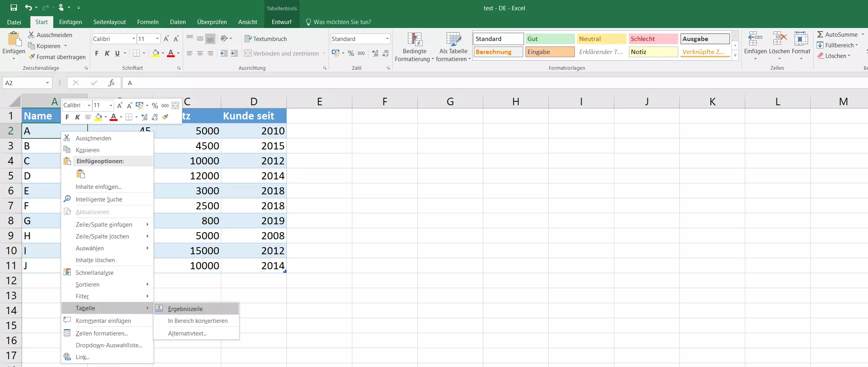Choose In Bereich konvertieren
The height and width of the screenshot is (367, 868).
coord(196,320)
